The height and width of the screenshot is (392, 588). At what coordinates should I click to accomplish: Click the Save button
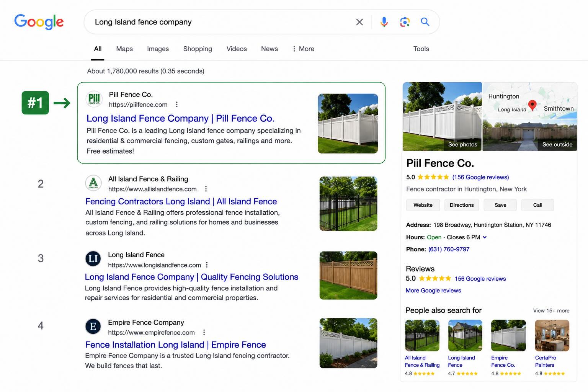500,205
